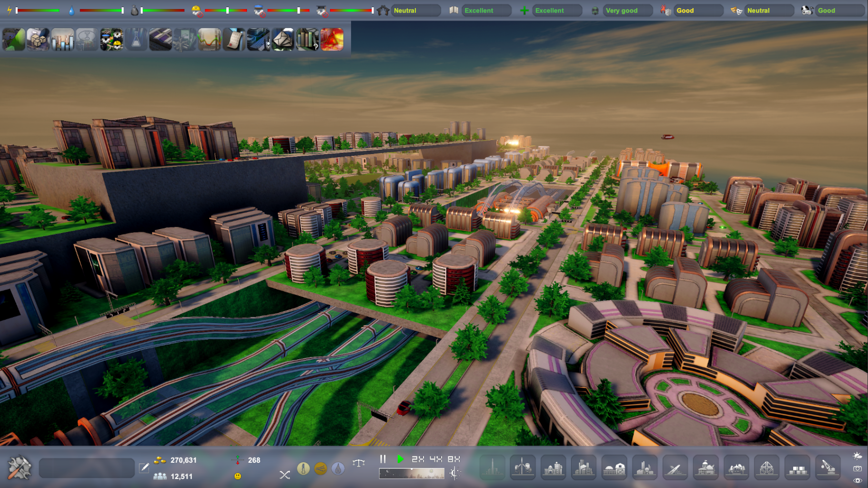Set game speed to 2X
The width and height of the screenshot is (868, 488).
pos(418,459)
